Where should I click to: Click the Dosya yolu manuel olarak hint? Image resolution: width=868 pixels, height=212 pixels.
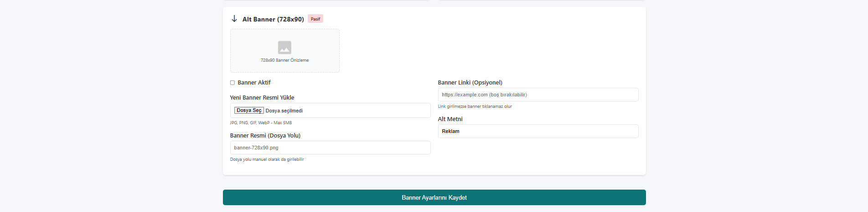coord(267,159)
